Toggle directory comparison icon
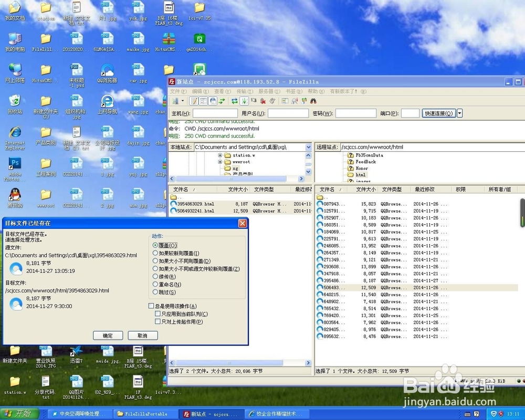 tap(295, 101)
